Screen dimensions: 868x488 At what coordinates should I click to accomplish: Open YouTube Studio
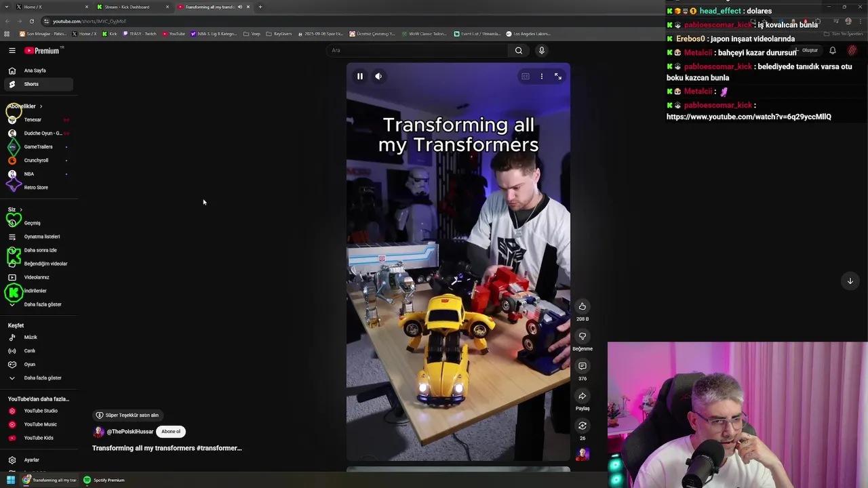(37, 411)
